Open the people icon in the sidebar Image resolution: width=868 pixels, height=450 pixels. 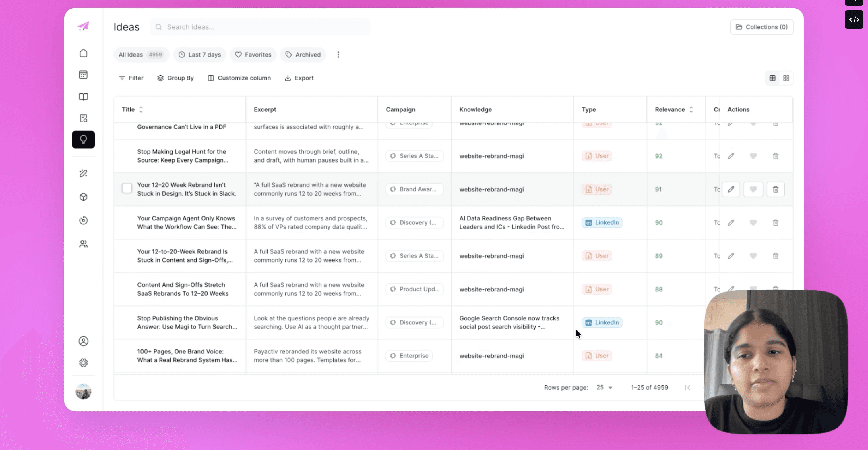[x=83, y=244]
